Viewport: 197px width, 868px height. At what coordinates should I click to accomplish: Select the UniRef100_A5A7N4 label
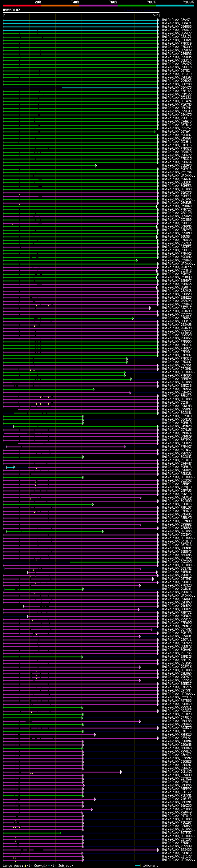[x=177, y=108]
